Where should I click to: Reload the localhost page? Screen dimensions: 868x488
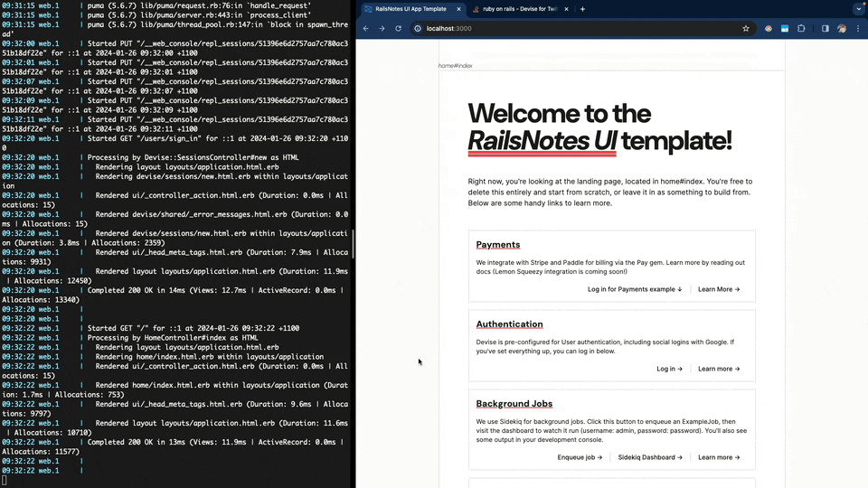click(398, 28)
